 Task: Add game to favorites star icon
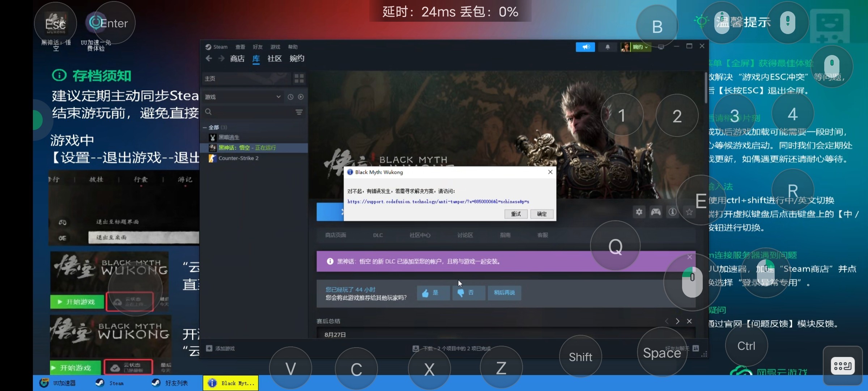pos(689,212)
